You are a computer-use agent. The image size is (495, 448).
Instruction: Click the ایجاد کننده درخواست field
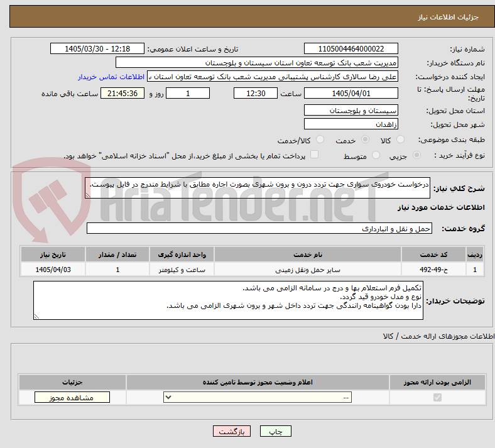(x=273, y=77)
